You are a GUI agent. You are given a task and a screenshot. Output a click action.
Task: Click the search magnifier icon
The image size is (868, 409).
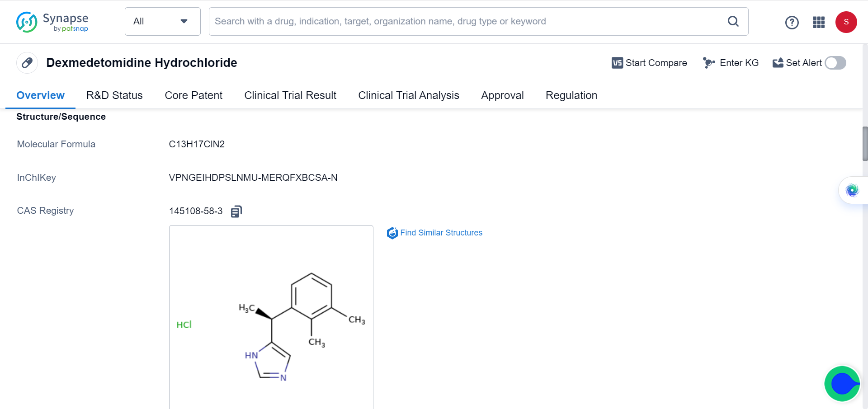[733, 21]
